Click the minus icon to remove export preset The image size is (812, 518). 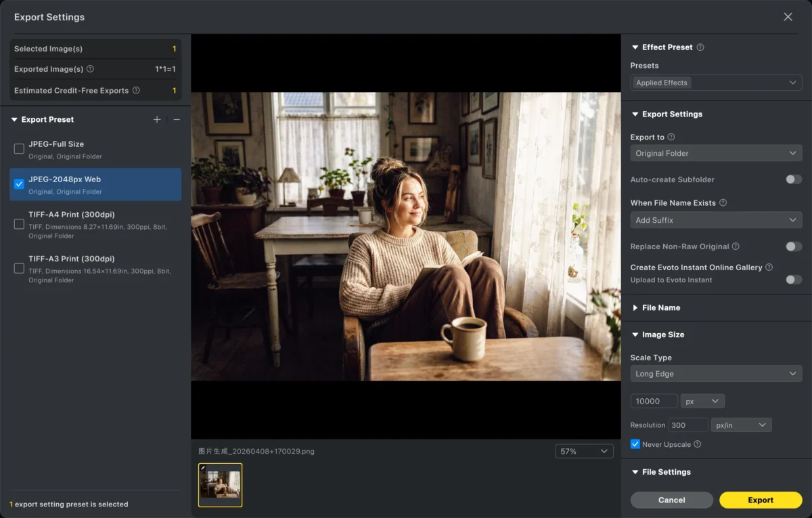[177, 120]
